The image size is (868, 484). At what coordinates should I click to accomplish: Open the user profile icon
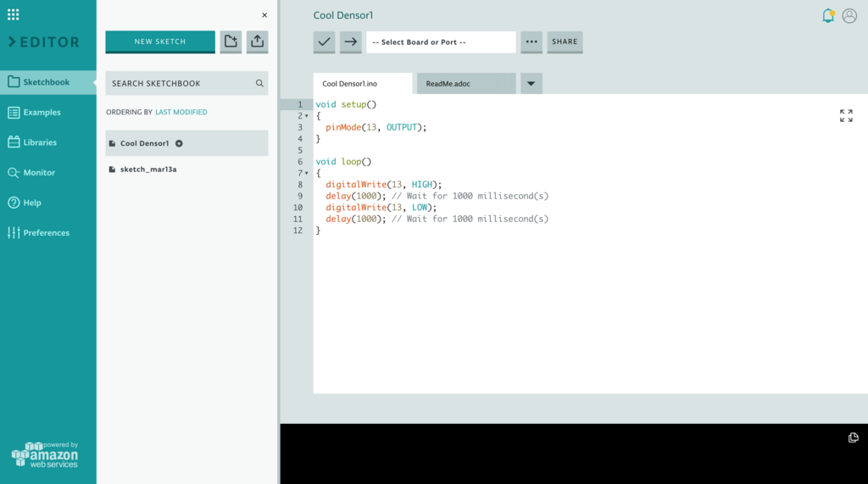tap(849, 15)
